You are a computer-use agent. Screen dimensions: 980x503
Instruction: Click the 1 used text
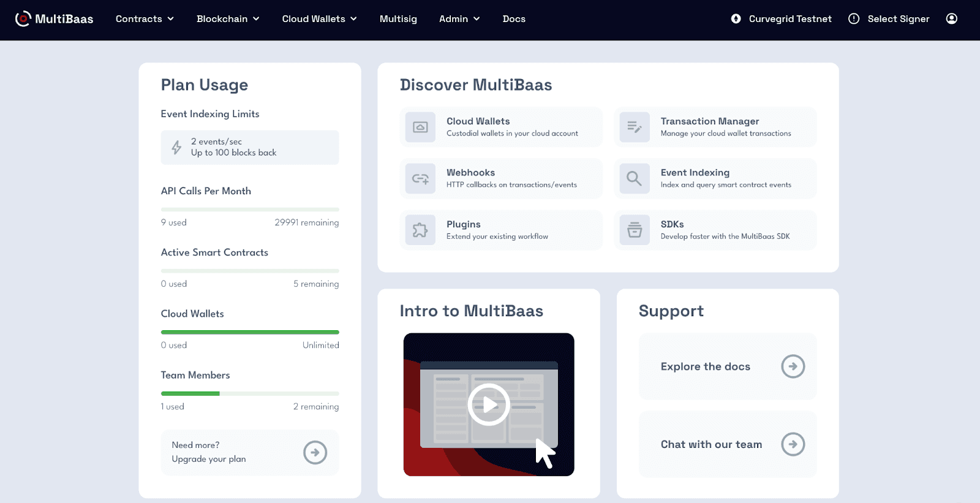pyautogui.click(x=173, y=406)
